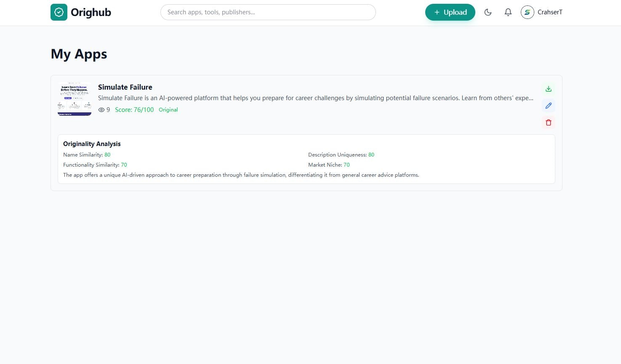Click inside the search apps input field
621x364 pixels.
(268, 12)
